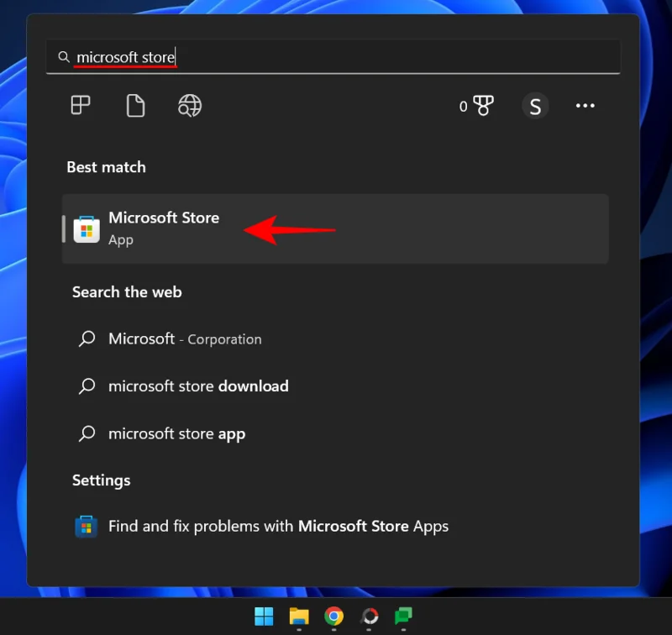The height and width of the screenshot is (635, 672).
Task: Open the account profile icon labeled S
Action: pos(535,106)
